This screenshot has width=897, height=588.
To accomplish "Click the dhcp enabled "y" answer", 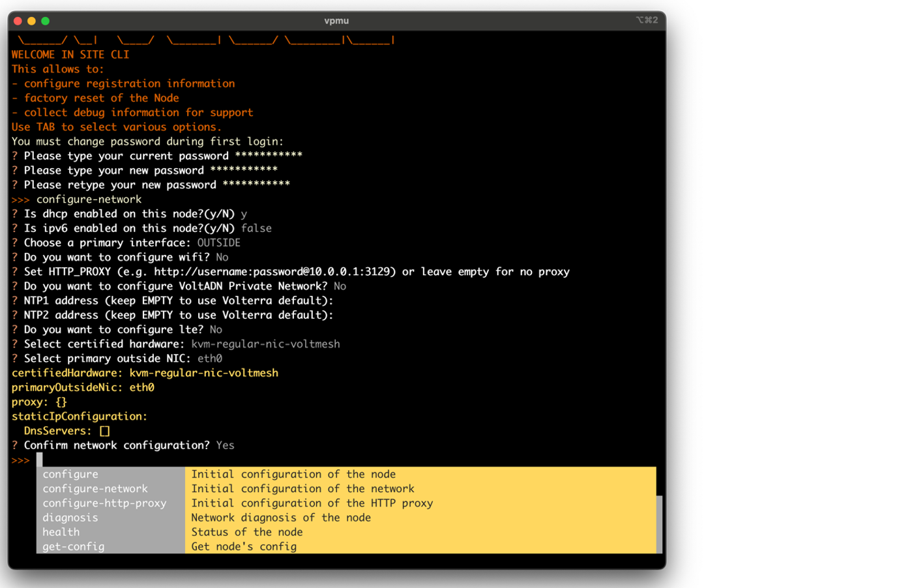I will (244, 213).
